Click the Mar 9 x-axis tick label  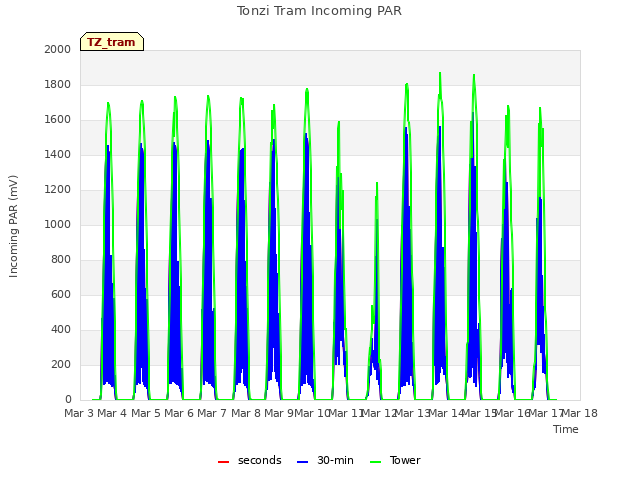coord(279,413)
